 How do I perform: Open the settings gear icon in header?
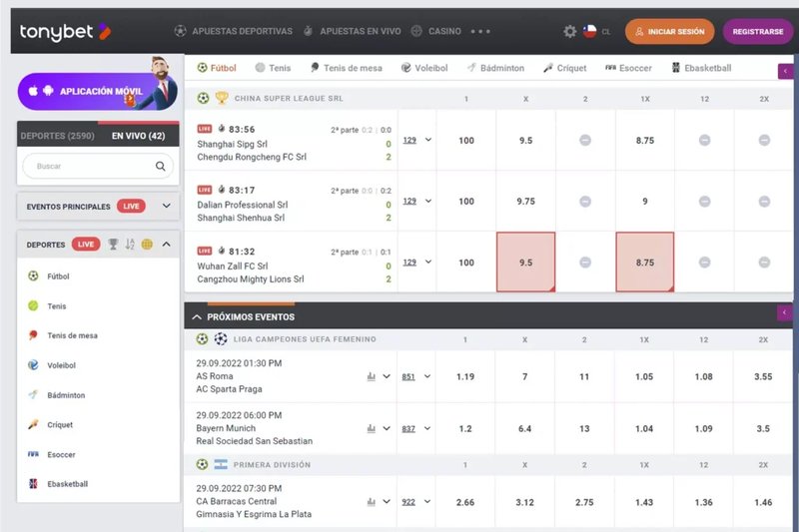point(569,32)
